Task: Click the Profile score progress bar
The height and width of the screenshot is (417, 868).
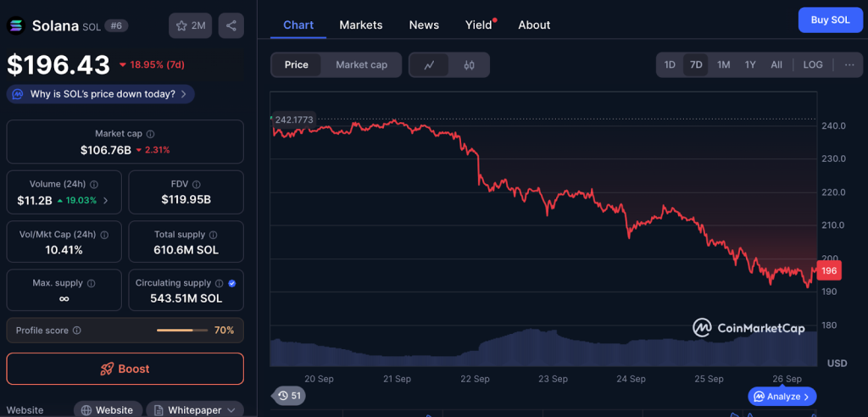Action: point(183,331)
